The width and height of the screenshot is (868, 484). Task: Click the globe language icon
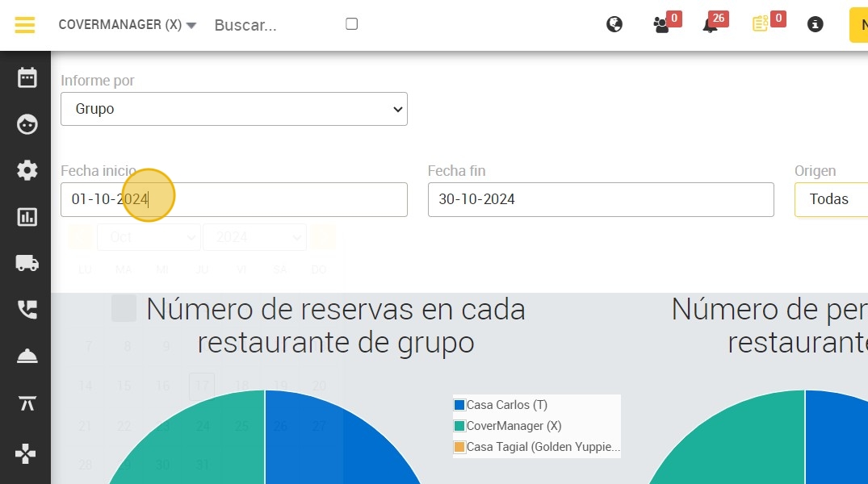(x=614, y=24)
